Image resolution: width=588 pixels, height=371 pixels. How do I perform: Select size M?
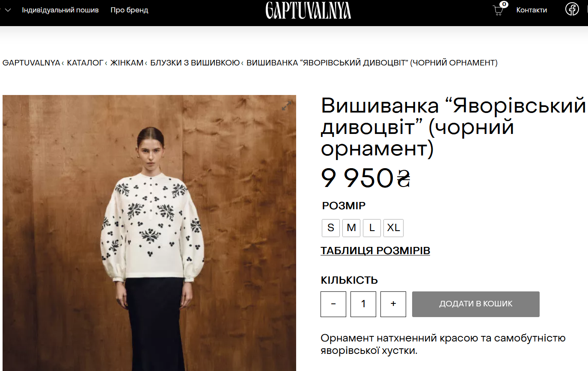(x=351, y=228)
